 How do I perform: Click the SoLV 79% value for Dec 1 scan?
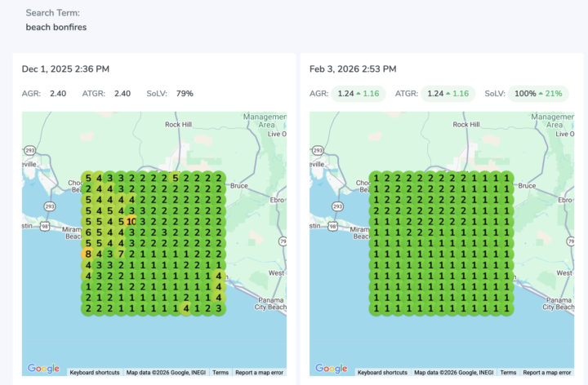coord(184,94)
